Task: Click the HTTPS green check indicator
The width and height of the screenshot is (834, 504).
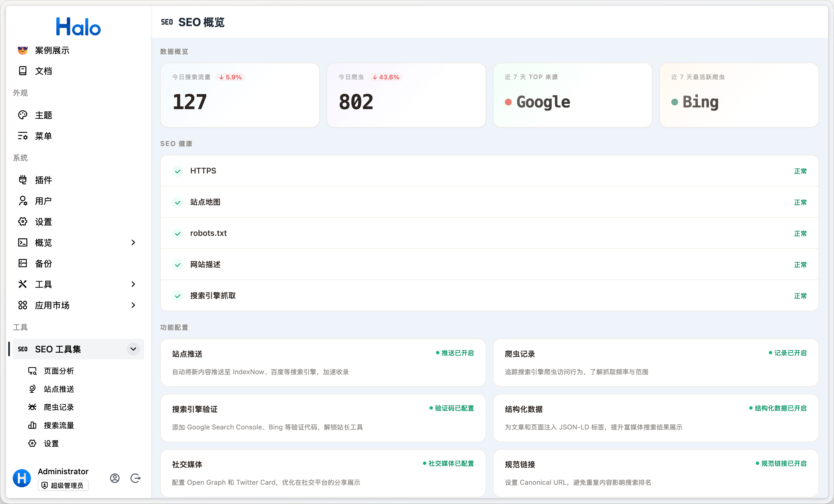Action: 178,171
